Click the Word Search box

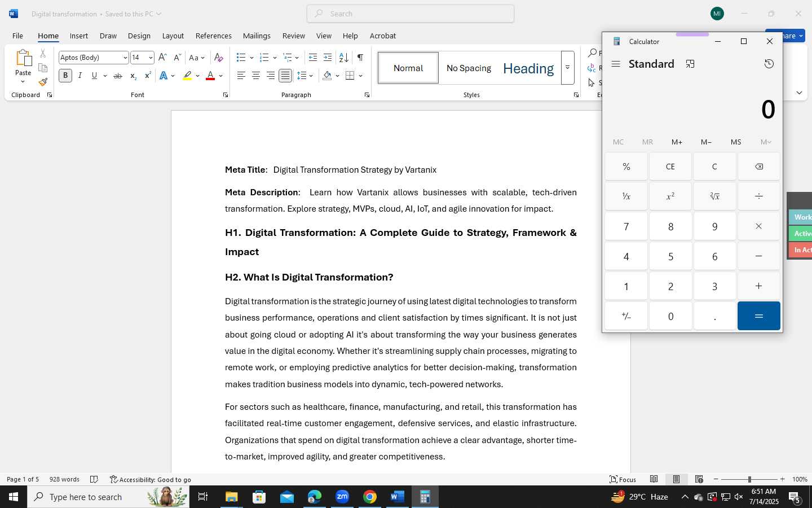click(x=411, y=14)
